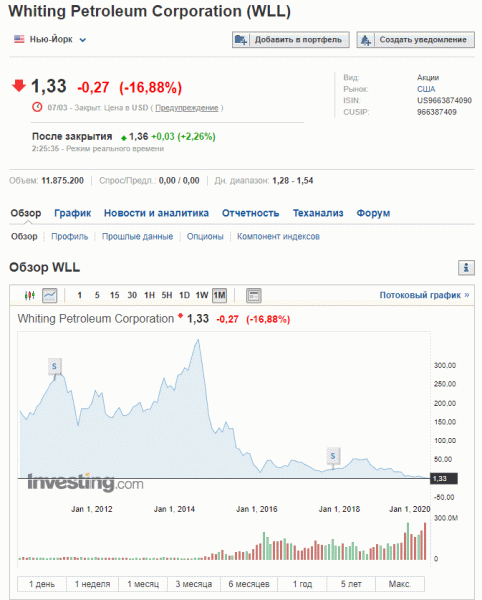The image size is (482, 600).
Task: Open the Предупреждение link
Action: click(x=187, y=108)
